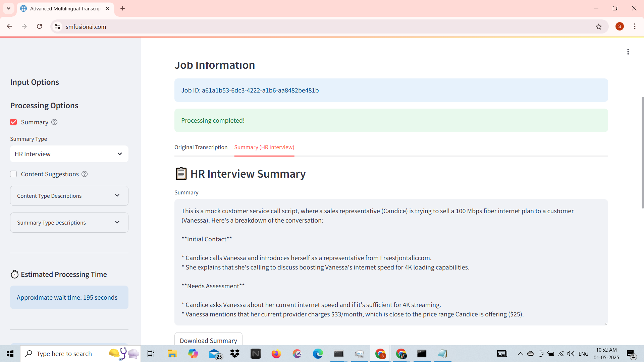Open the HR Interview summary type dropdown
Screen dimensions: 644x362
[69, 154]
